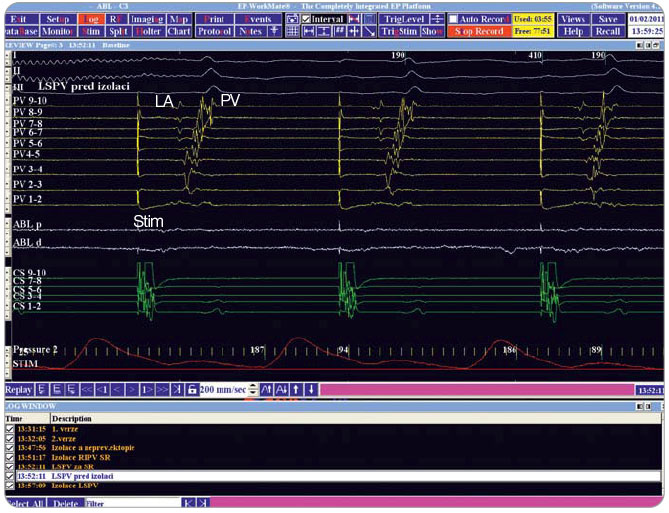The height and width of the screenshot is (513, 669).
Task: Click the first channel layout icon in Replay bar
Action: [x=42, y=389]
